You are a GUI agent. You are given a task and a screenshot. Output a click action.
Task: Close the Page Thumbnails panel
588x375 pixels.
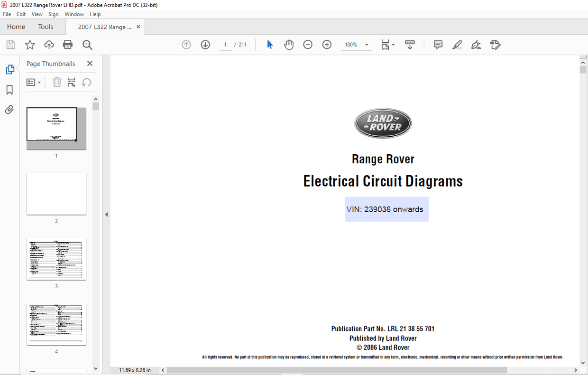(90, 63)
